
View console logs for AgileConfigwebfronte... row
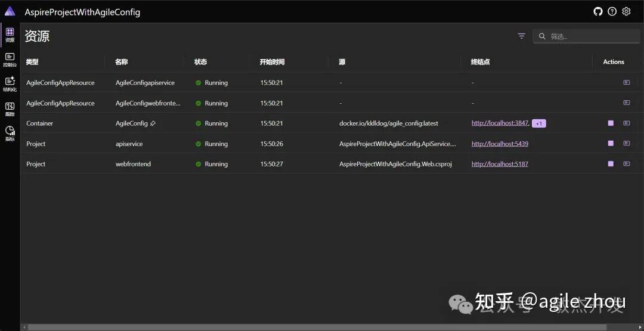tap(626, 103)
